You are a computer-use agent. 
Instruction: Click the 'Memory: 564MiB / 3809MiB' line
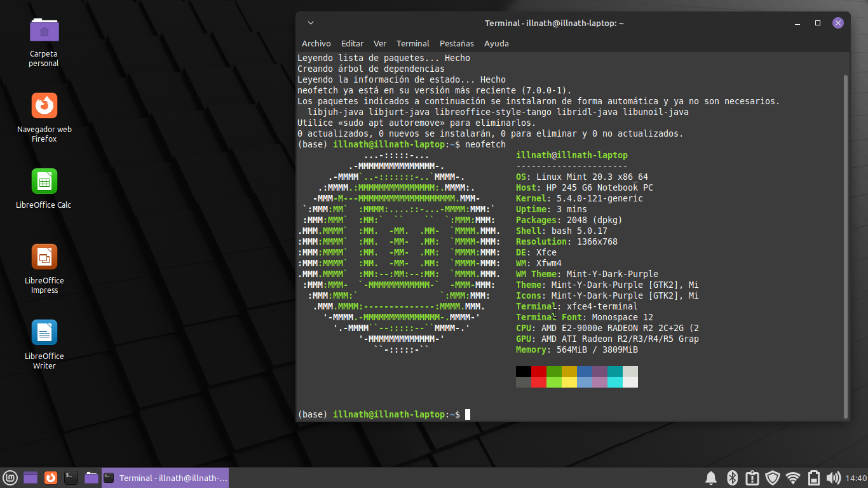tap(577, 349)
